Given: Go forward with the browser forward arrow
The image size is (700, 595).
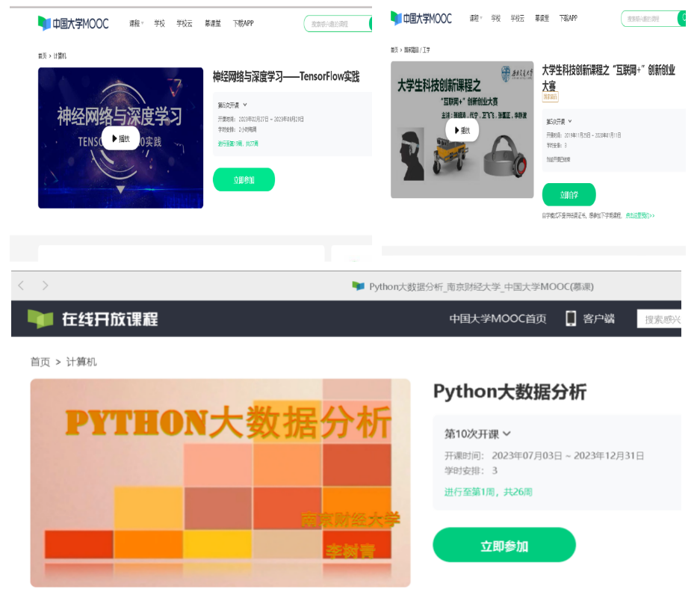Looking at the screenshot, I should [x=45, y=286].
